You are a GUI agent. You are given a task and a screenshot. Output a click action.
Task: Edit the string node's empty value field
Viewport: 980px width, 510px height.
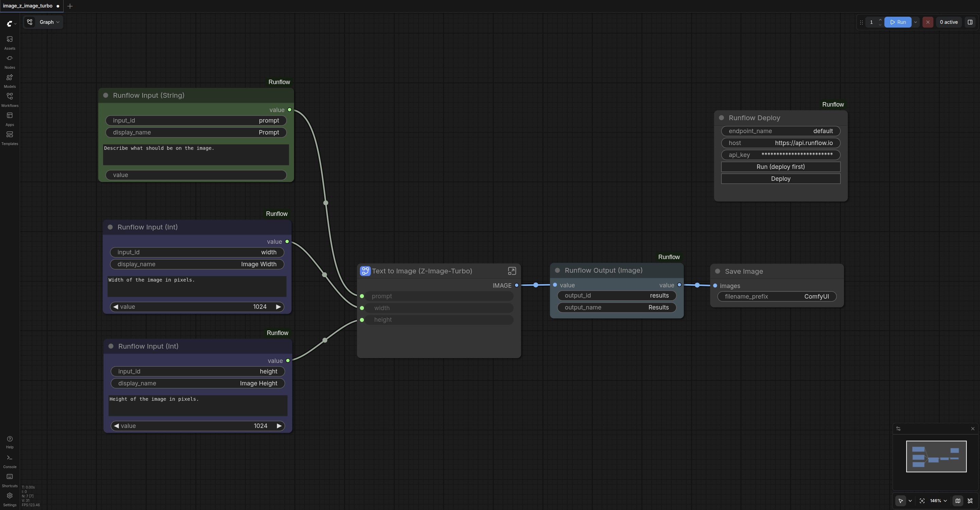(x=196, y=175)
